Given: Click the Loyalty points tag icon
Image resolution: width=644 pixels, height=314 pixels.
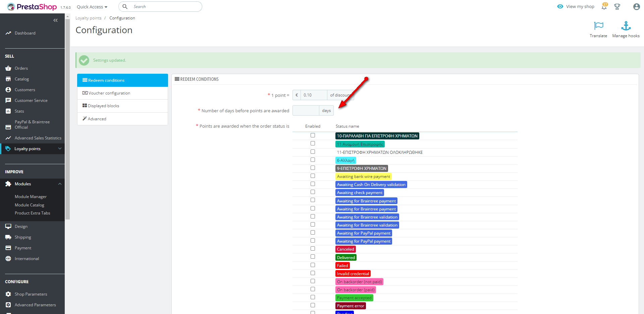Looking at the screenshot, I should point(8,149).
